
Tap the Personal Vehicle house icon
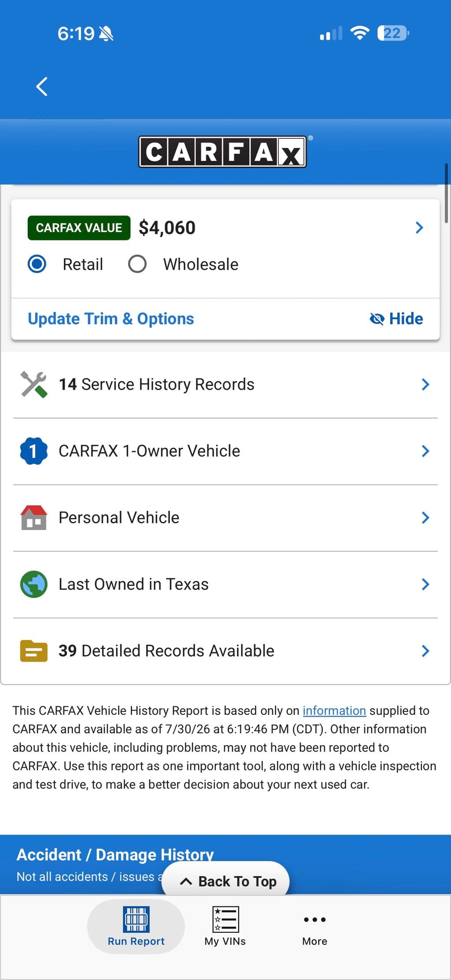tap(34, 518)
